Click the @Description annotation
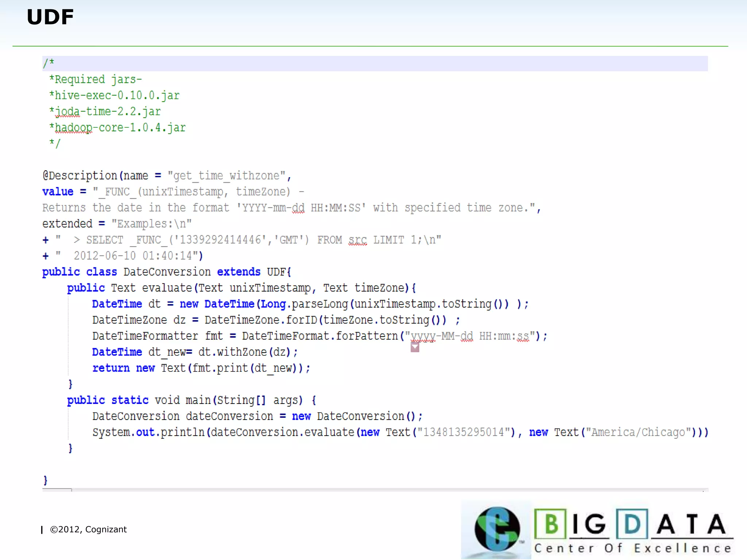 [x=80, y=176]
